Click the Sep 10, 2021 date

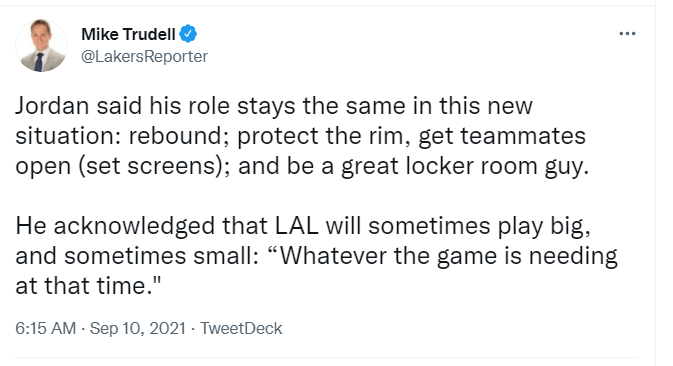coord(137,328)
